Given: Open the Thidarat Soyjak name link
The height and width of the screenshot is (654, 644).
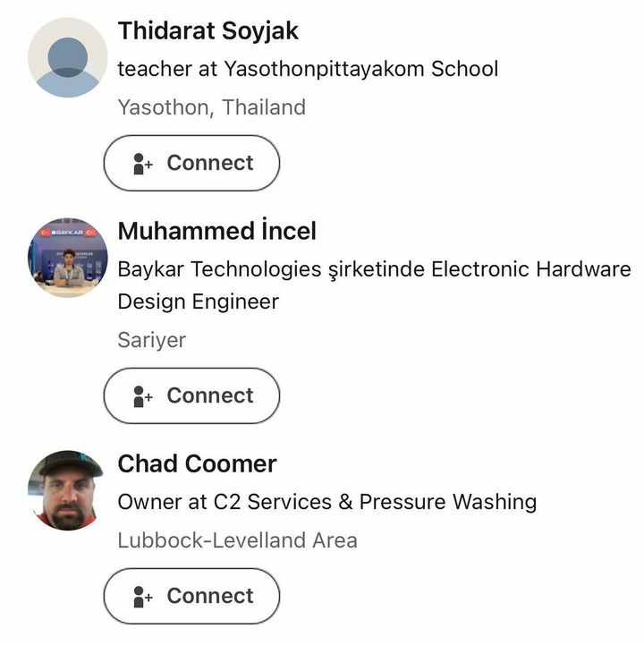Looking at the screenshot, I should click(x=208, y=30).
